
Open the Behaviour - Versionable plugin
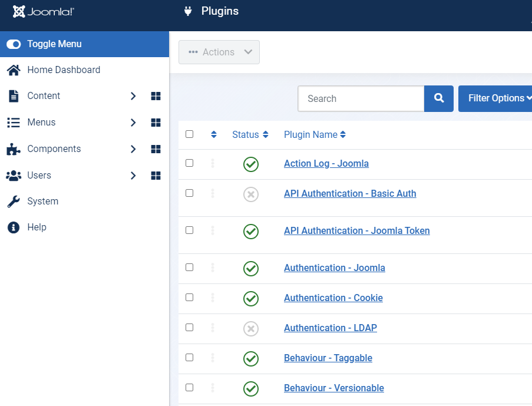pos(334,388)
